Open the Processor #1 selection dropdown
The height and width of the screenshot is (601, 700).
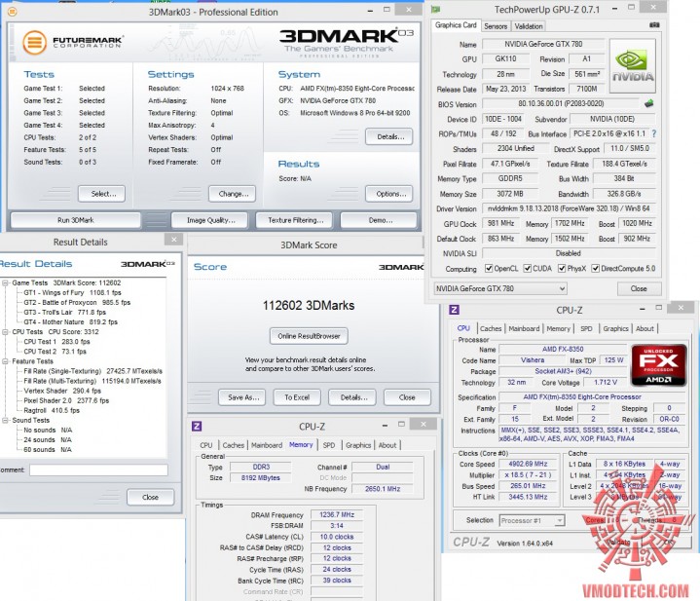[532, 520]
